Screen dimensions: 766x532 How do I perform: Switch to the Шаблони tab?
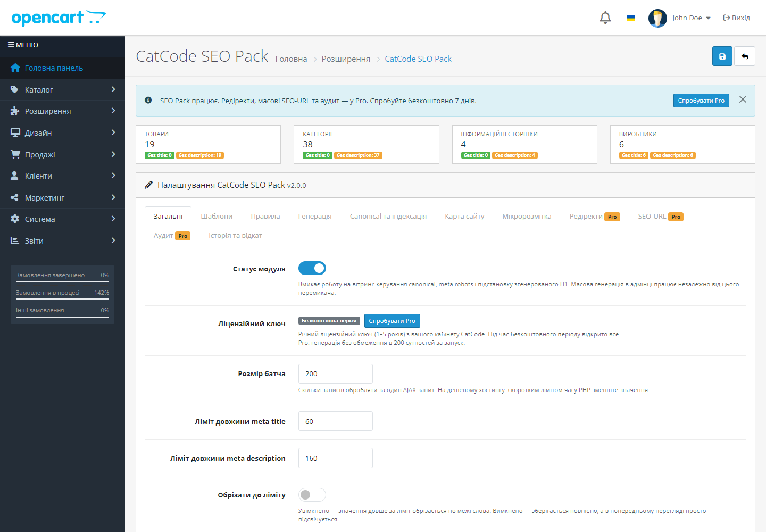(217, 217)
